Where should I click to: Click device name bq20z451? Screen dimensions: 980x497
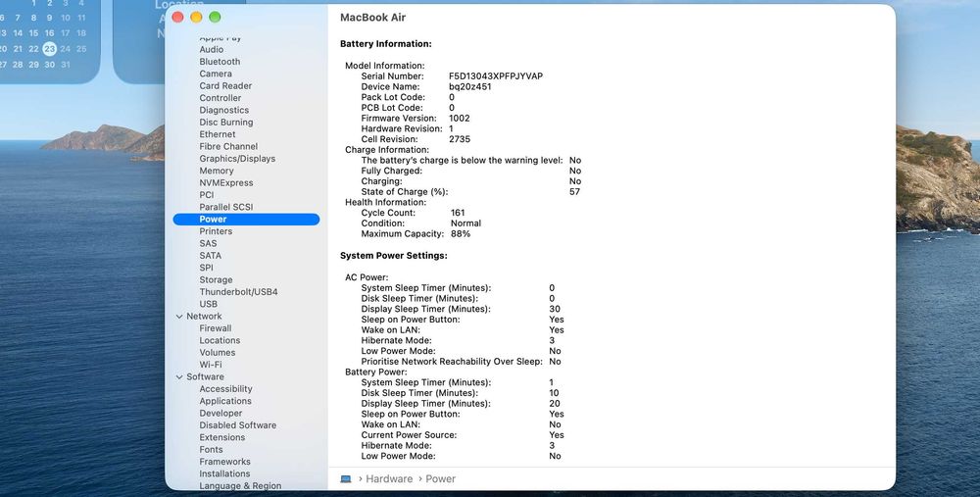coord(470,87)
